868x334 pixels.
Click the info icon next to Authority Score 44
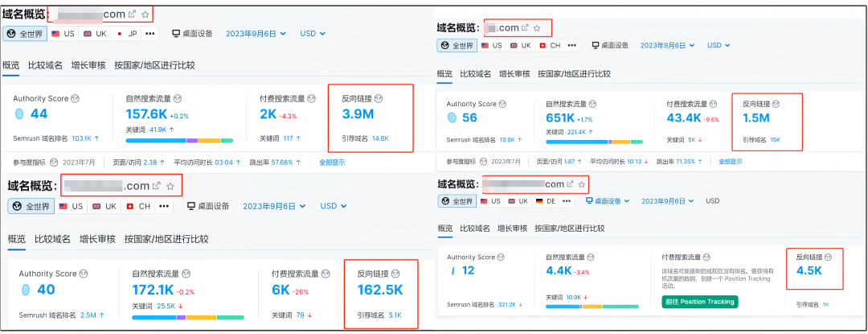coord(75,98)
